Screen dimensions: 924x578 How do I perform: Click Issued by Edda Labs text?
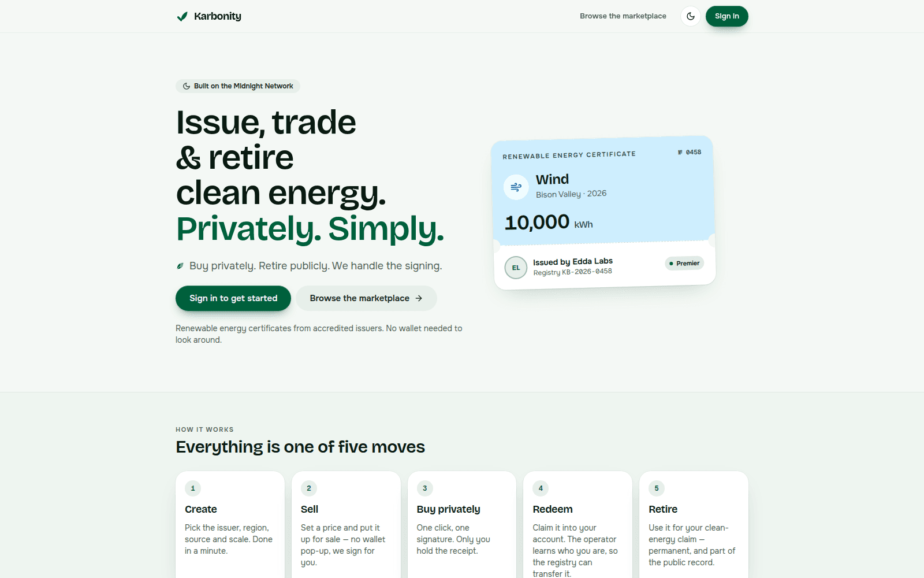[573, 261]
